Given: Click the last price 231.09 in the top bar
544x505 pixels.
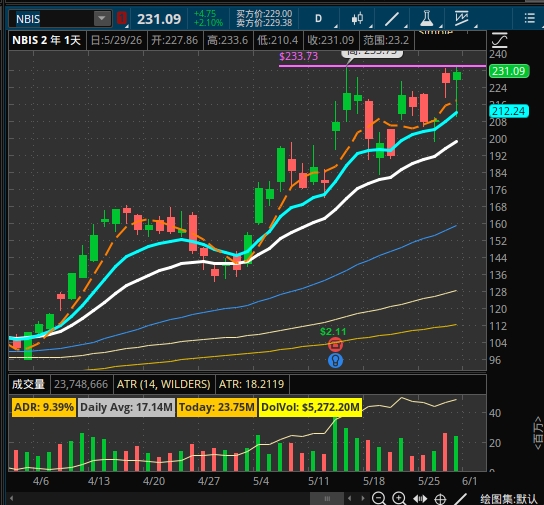Looking at the screenshot, I should (x=159, y=19).
